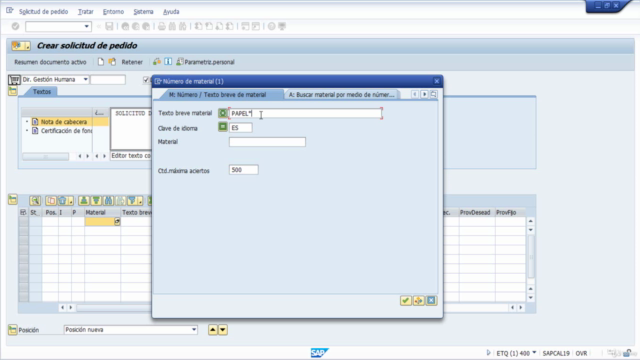Click the Find binoculars icon in the grid toolbar
Viewport: 640px width, 360px height.
click(x=108, y=200)
